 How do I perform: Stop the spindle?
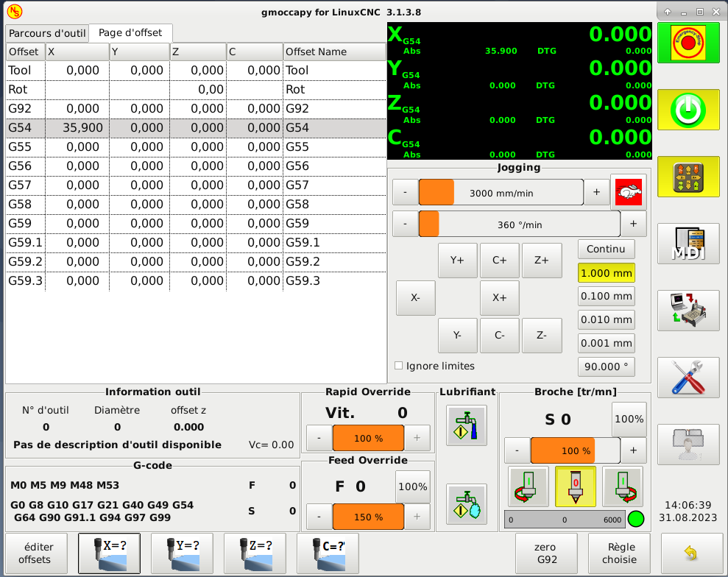[x=576, y=486]
